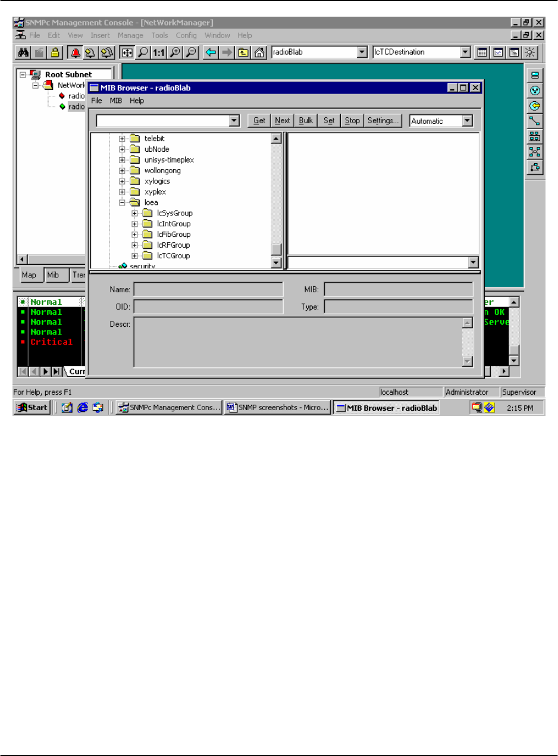Screen dimensions: 558x756
Task: Select the 1:1 zoom toolbar button
Action: (159, 52)
